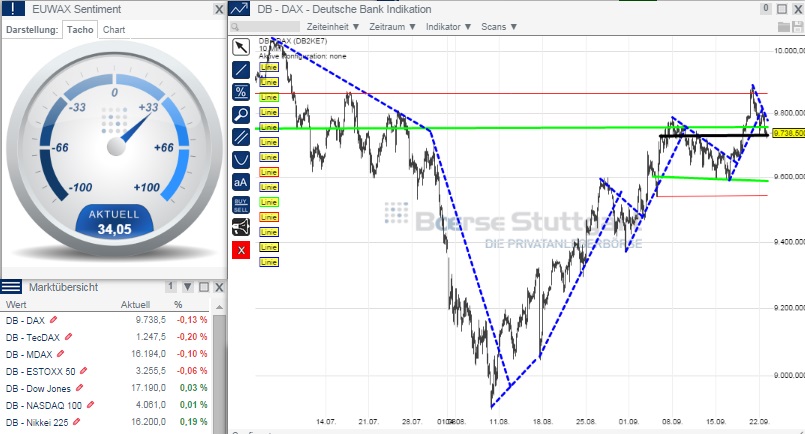This screenshot has width=805, height=434.
Task: Click the EUWAX Sentiment panel title
Action: 76,9
